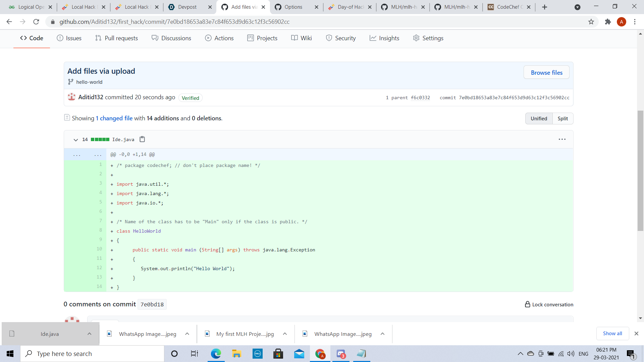Copy Ide.java file path clipboard icon
Image resolution: width=644 pixels, height=362 pixels.
142,139
